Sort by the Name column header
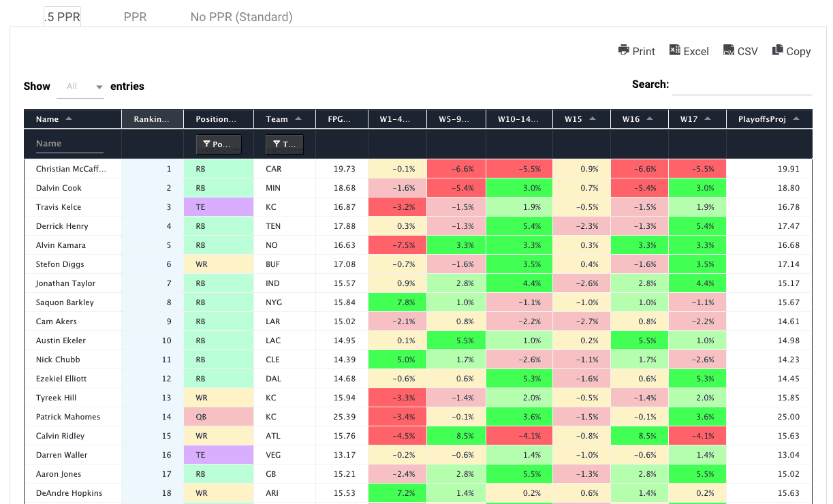The width and height of the screenshot is (833, 504). tap(72, 119)
